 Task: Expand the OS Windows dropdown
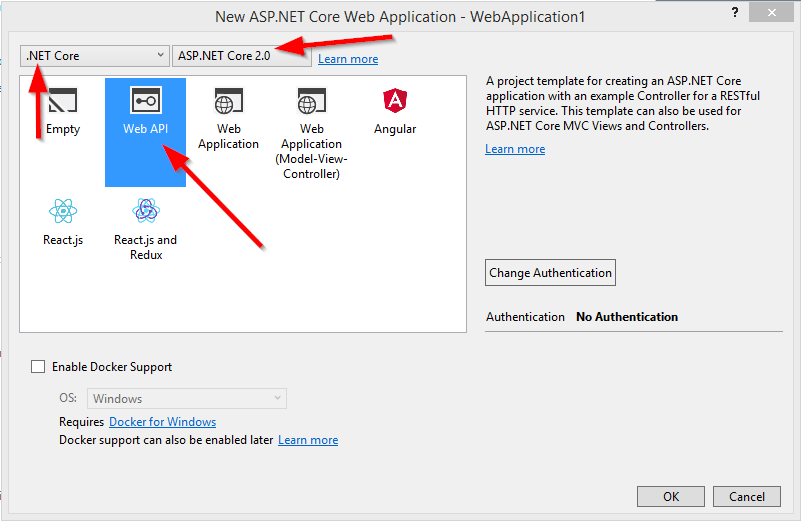click(187, 399)
